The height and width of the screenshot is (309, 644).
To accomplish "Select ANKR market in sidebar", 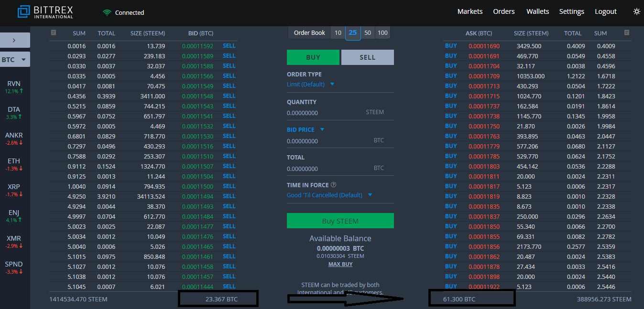I will 14,138.
